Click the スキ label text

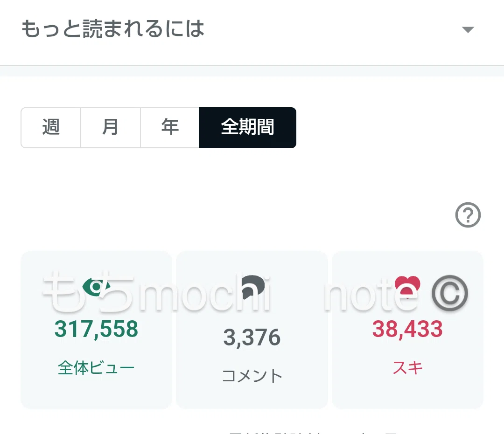[407, 367]
